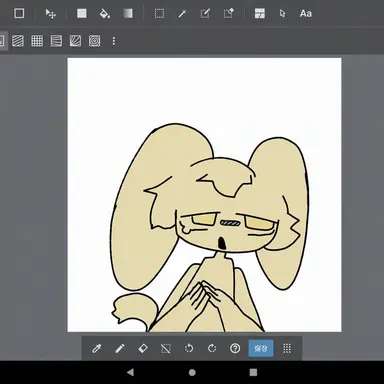This screenshot has height=384, width=384.
Task: Pick the dashed rectangular selection tool
Action: click(159, 14)
